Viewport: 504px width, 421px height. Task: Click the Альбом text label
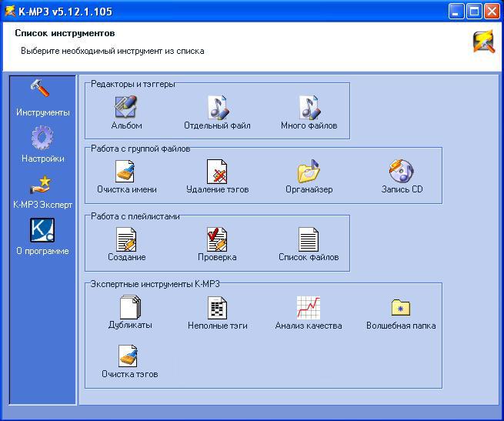pyautogui.click(x=127, y=125)
